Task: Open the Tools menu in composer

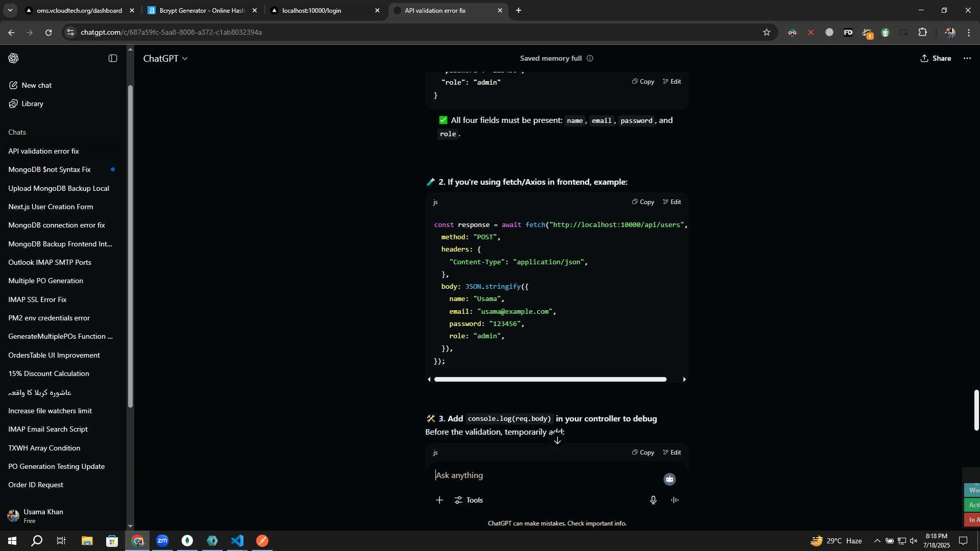Action: click(x=469, y=500)
